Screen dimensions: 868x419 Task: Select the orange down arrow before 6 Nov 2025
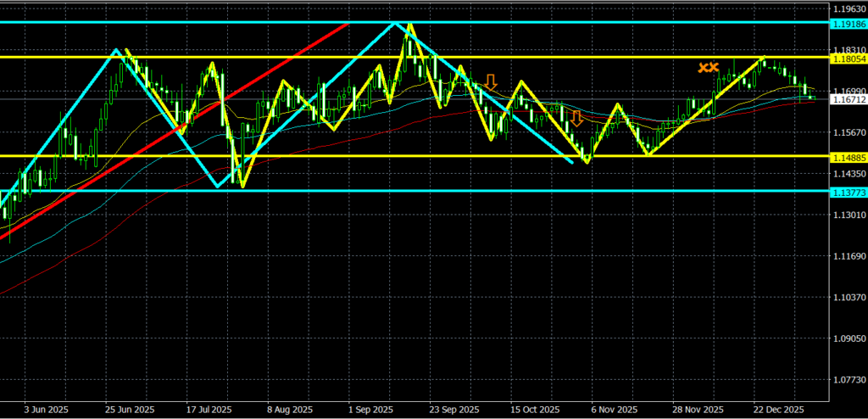pyautogui.click(x=576, y=118)
